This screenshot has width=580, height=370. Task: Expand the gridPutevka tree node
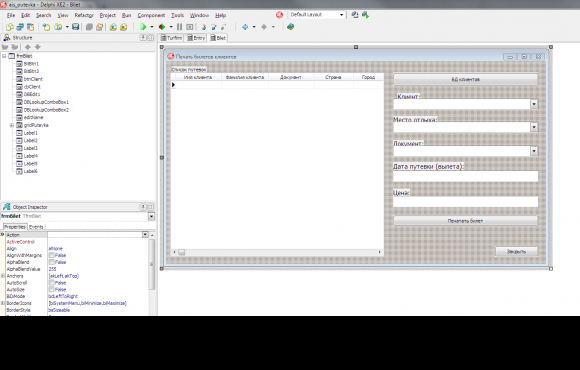[12, 125]
